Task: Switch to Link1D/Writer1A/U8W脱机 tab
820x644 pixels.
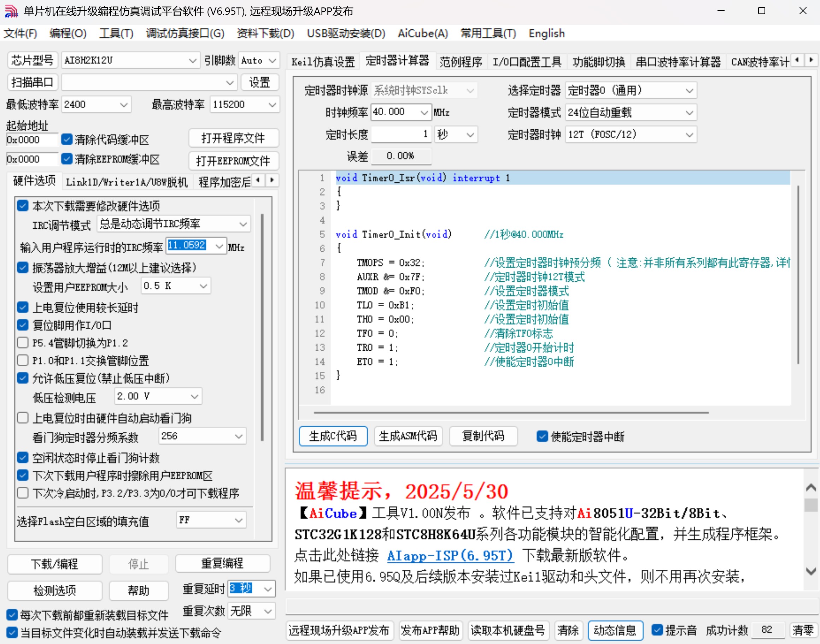Action: click(127, 182)
